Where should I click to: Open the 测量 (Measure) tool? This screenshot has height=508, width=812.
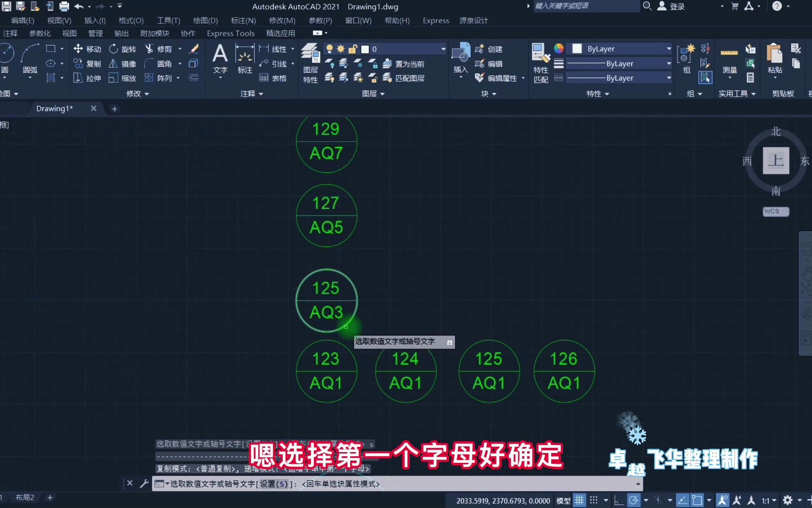(x=729, y=56)
